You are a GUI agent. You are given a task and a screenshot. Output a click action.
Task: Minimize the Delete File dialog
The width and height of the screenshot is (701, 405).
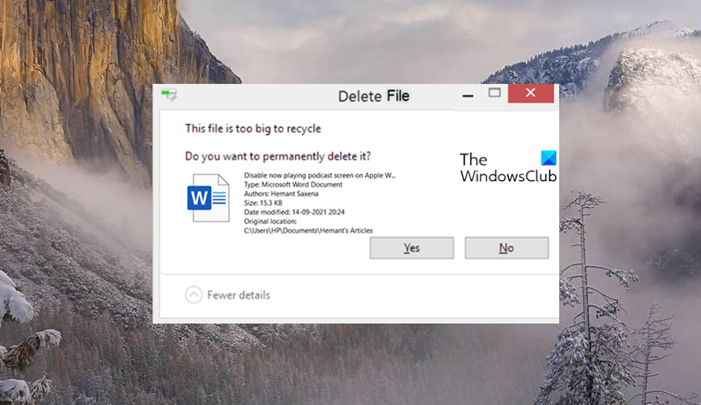(468, 95)
